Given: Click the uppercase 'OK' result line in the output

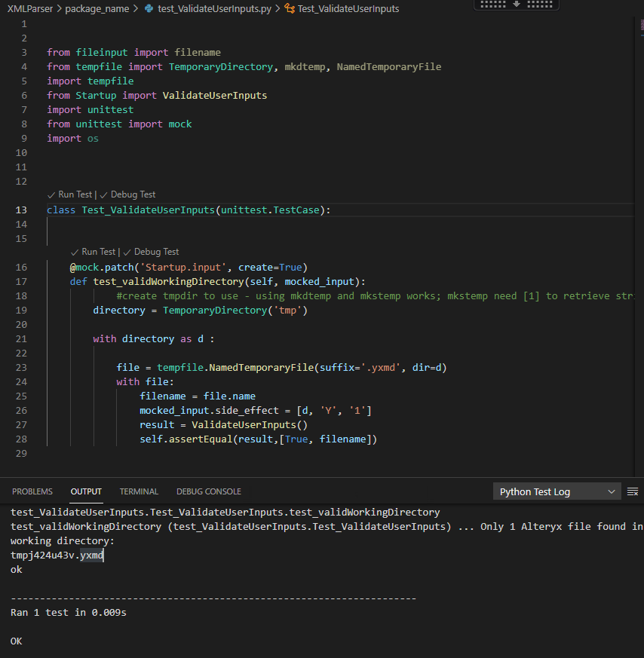Looking at the screenshot, I should point(17,641).
